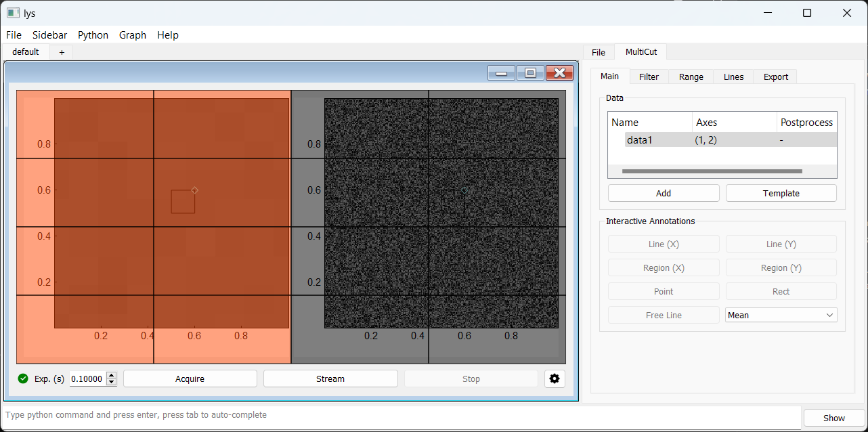
Task: Close the inner graph sub-window
Action: tap(559, 73)
